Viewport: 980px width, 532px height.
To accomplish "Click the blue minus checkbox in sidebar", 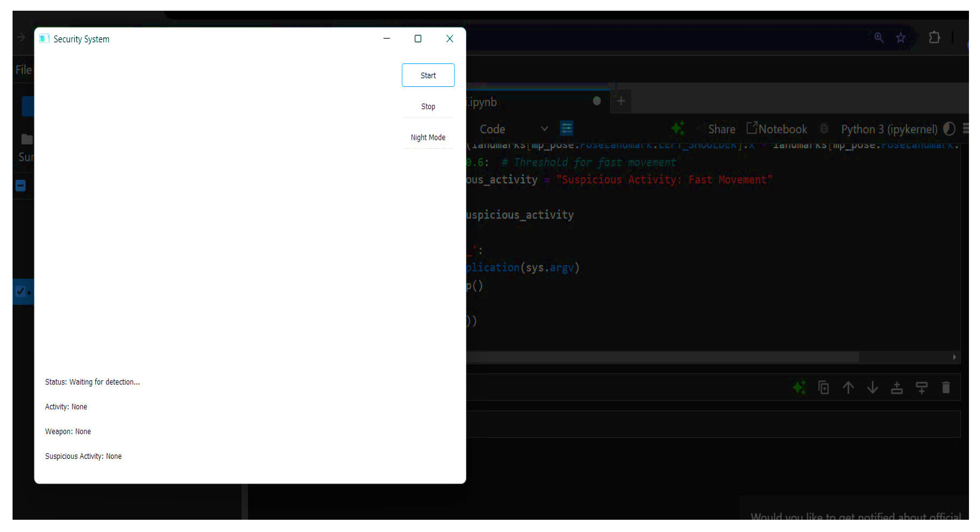I will [21, 185].
